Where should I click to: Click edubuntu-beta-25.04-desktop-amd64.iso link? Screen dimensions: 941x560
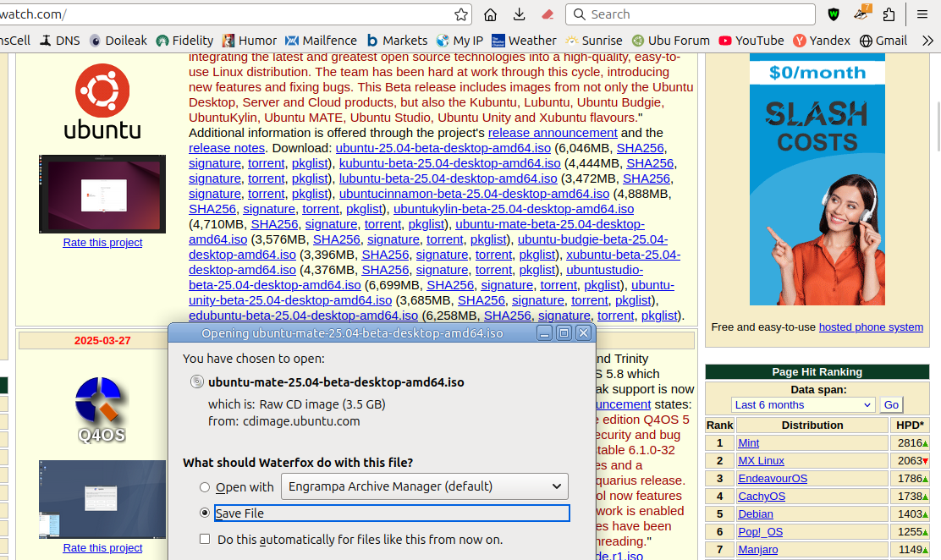coord(303,316)
